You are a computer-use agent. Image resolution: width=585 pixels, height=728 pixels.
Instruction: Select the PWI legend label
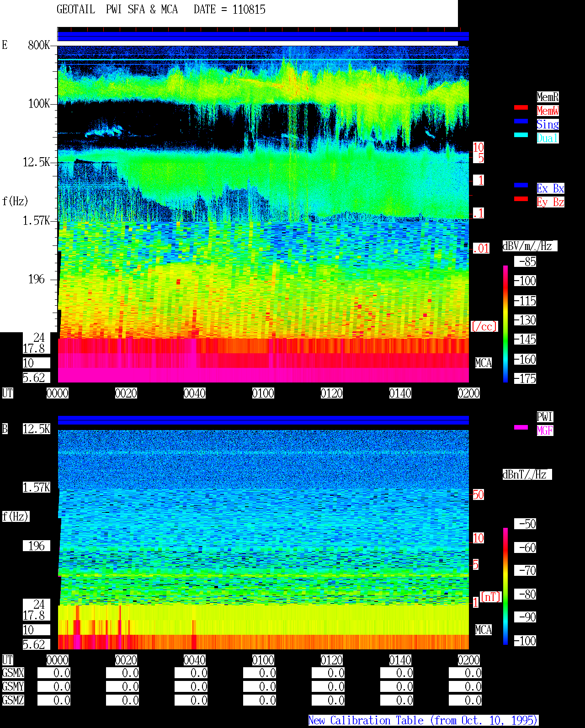[x=545, y=417]
